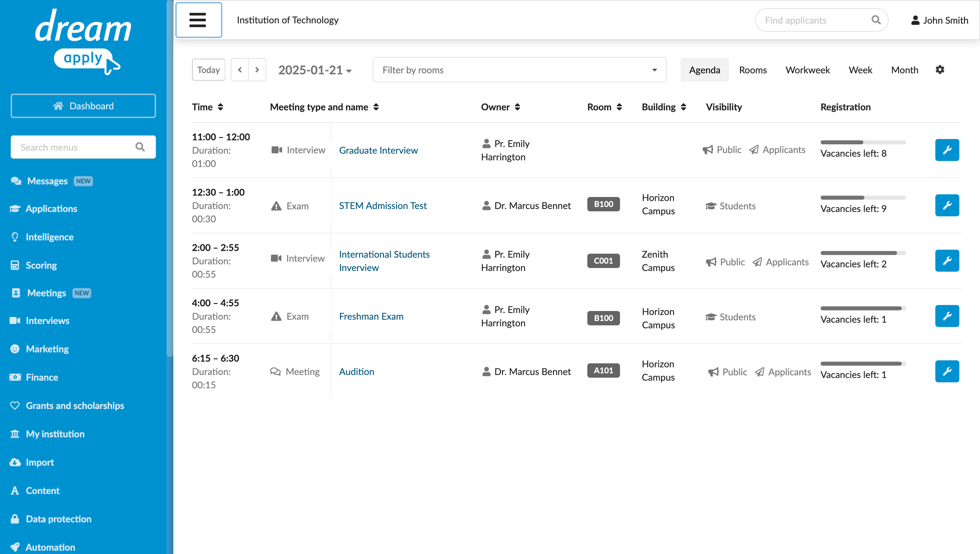This screenshot has width=980, height=554.
Task: Click the search magnifier in Find applicants
Action: click(876, 20)
